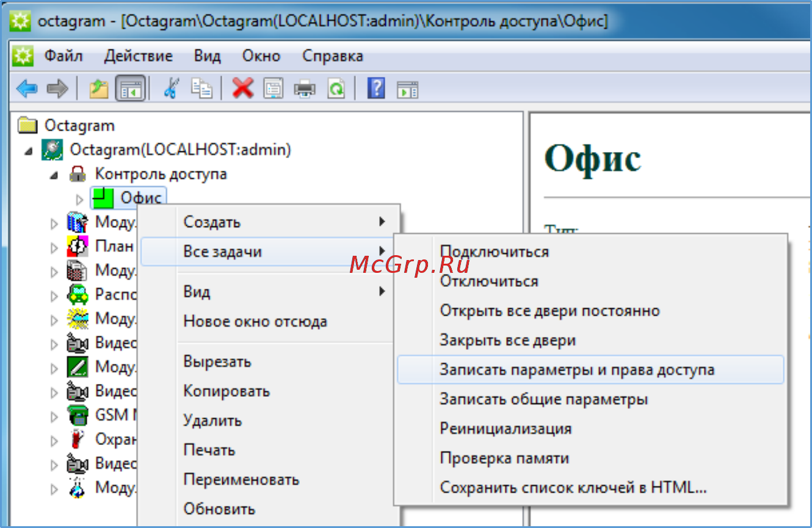812x528 pixels.
Task: Print using the printer toolbar icon
Action: click(305, 89)
